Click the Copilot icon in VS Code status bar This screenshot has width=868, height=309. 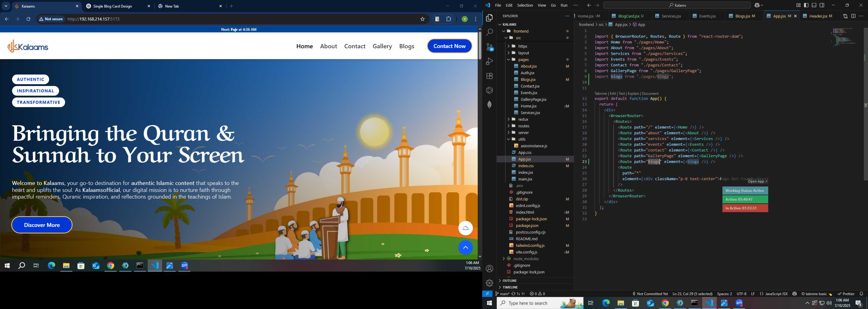[794, 294]
